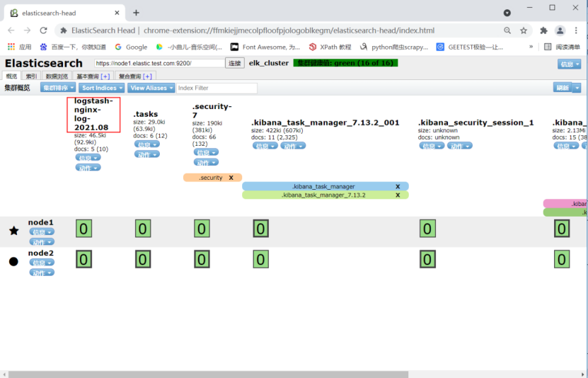Click node1 shard 0 of logstash-nginx-log

[83, 229]
